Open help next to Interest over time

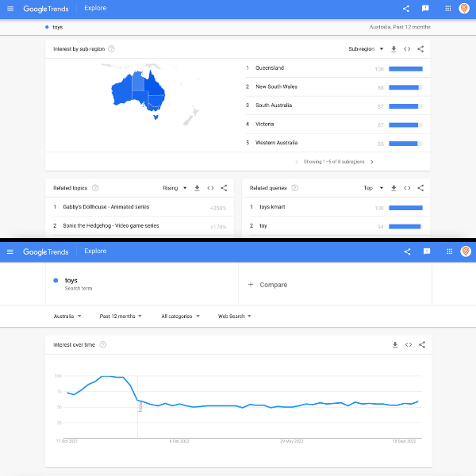point(103,344)
